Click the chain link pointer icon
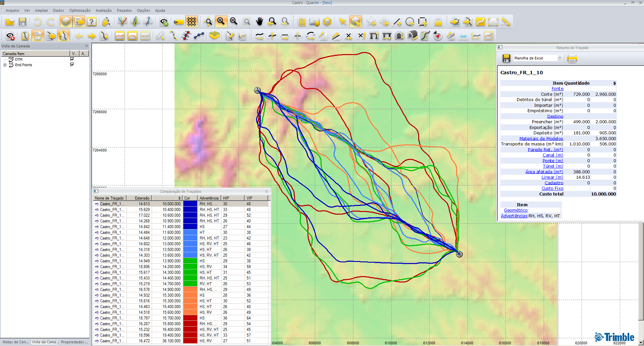The width and height of the screenshot is (644, 346). 160,36
